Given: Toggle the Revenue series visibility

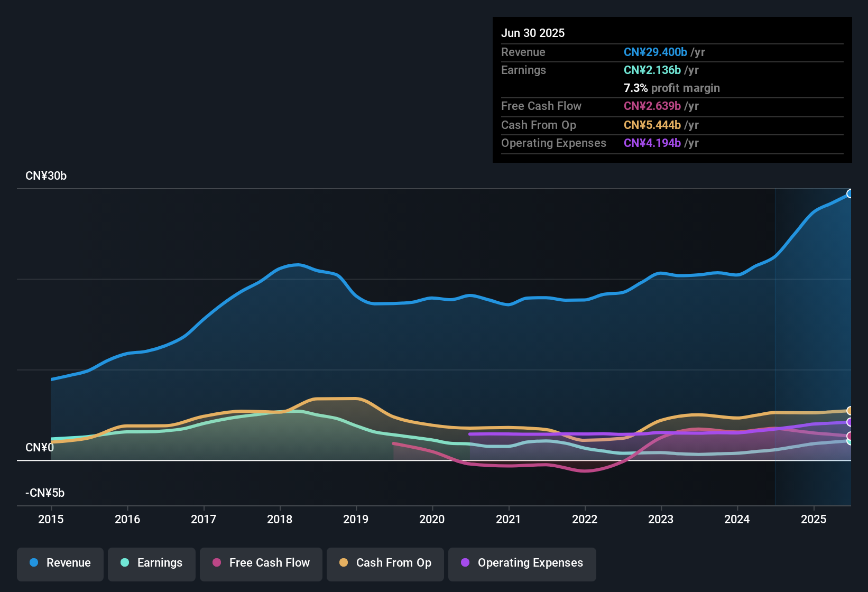Looking at the screenshot, I should [60, 563].
